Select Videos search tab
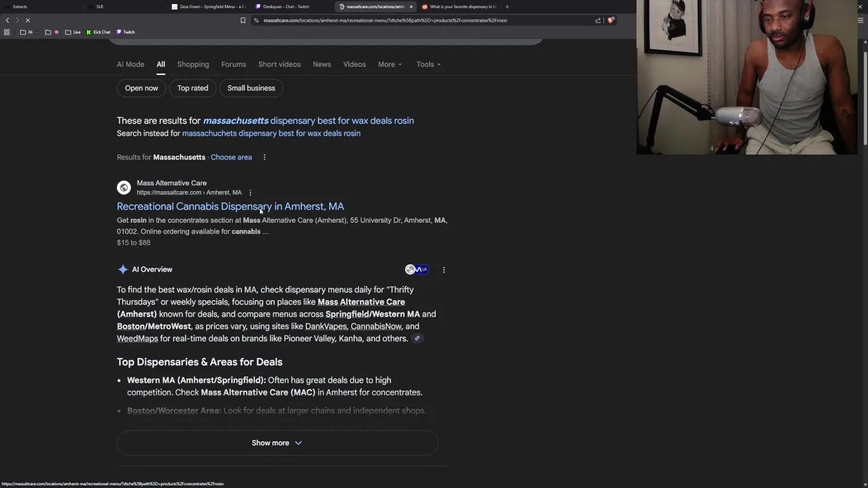Screen dimensions: 868x488 click(354, 64)
